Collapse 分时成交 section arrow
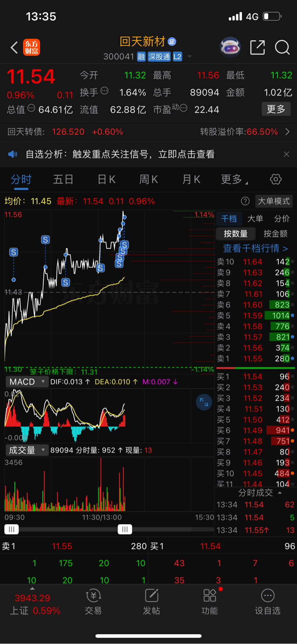 pyautogui.click(x=280, y=493)
